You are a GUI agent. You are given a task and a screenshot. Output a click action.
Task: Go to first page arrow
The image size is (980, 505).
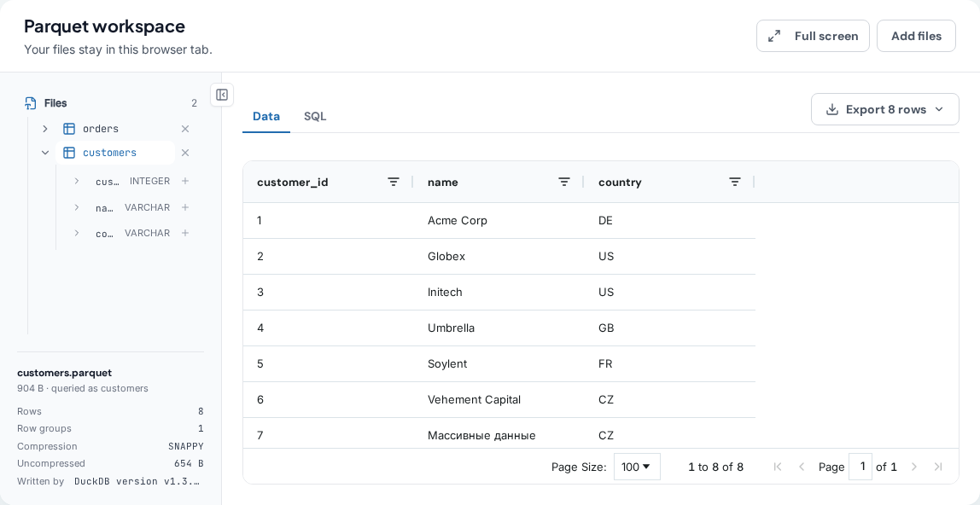click(778, 467)
